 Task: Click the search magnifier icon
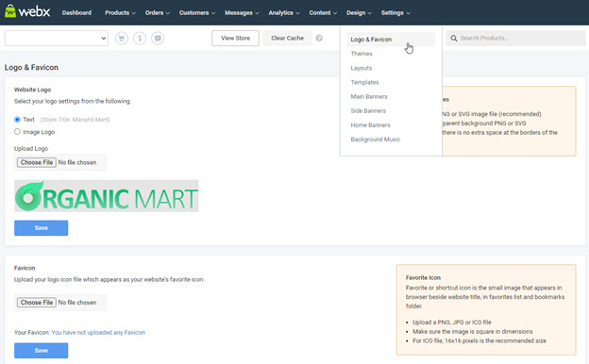(454, 39)
